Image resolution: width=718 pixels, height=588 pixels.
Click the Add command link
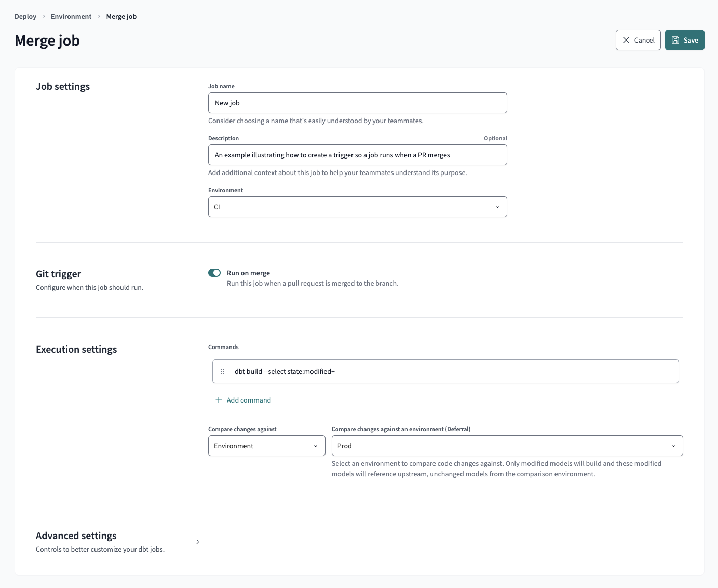click(x=249, y=400)
